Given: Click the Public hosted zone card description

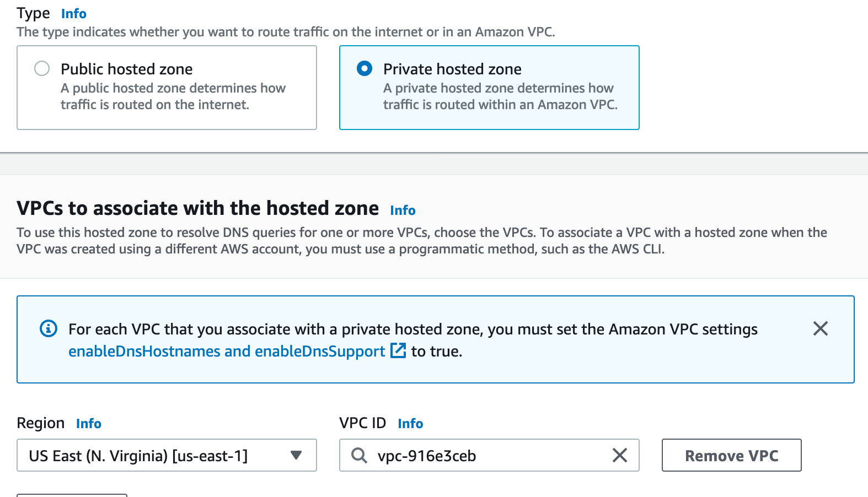Looking at the screenshot, I should pos(173,96).
